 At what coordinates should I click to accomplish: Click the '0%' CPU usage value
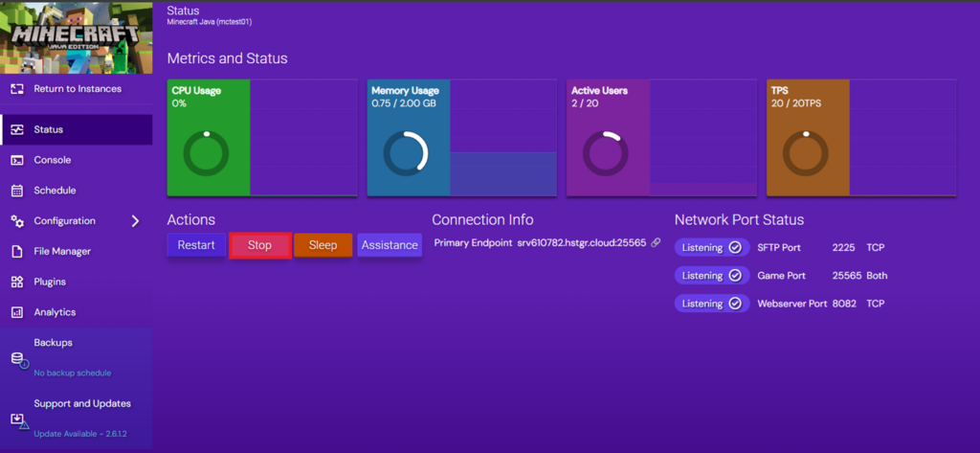(179, 103)
